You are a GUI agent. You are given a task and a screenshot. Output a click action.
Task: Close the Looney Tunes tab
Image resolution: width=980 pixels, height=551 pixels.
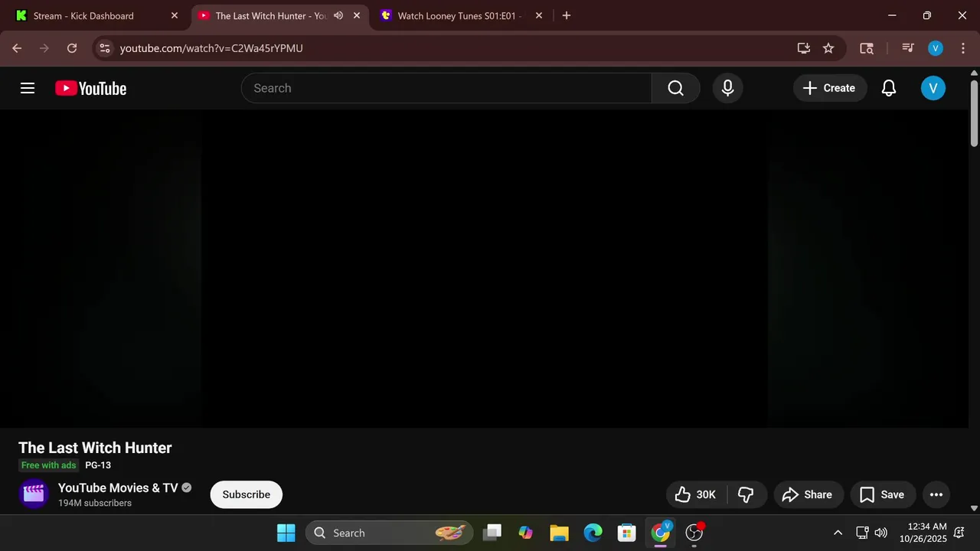[x=538, y=15]
